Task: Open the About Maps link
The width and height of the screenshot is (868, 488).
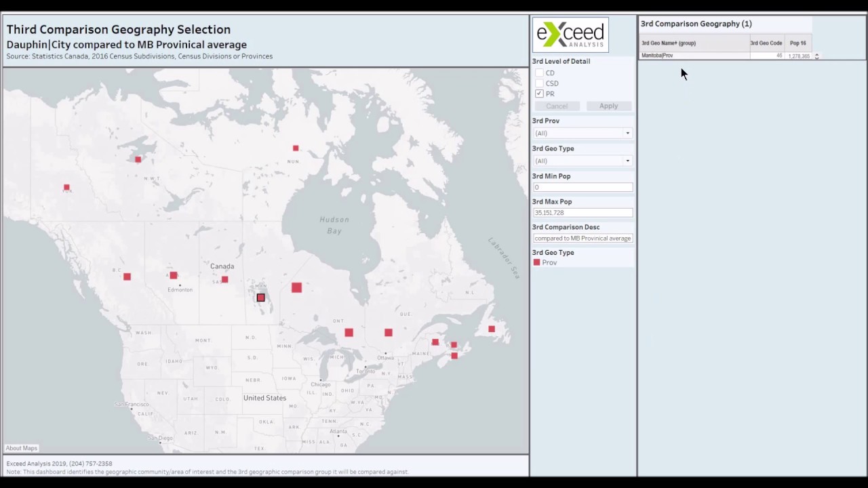Action: click(22, 448)
